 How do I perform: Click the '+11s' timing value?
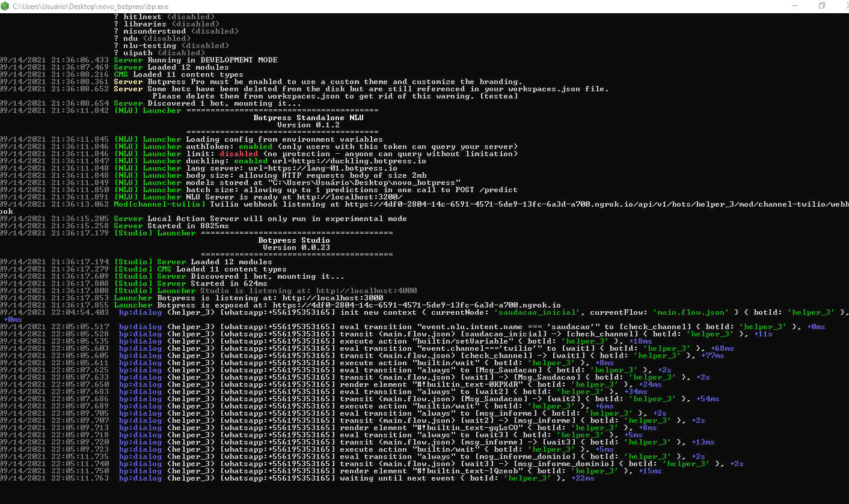(762, 334)
